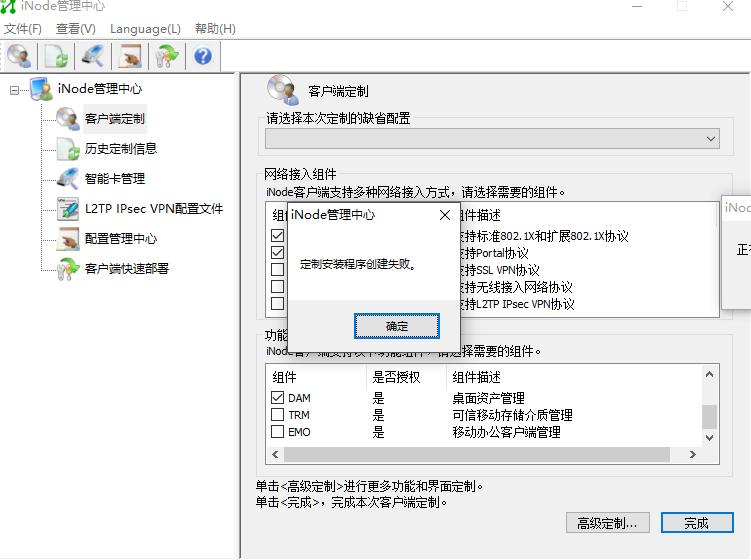Click 组件描述 header in function list
The image size is (751, 560).
point(477,377)
